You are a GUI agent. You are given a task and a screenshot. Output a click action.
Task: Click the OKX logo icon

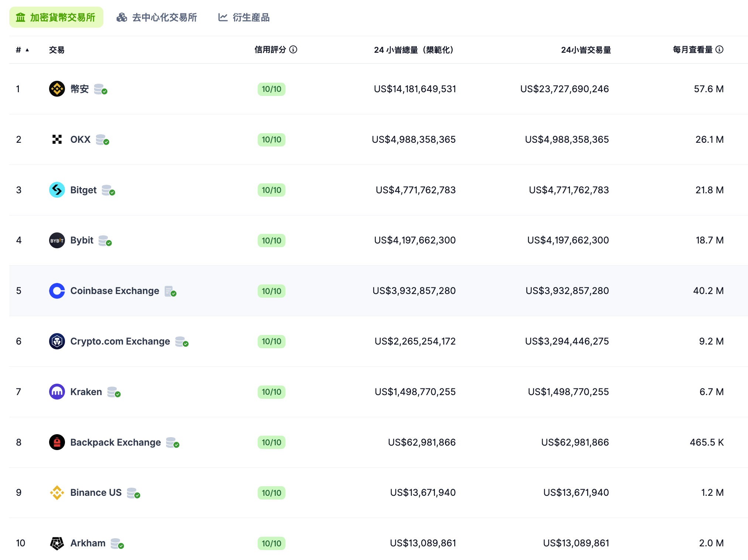[57, 139]
